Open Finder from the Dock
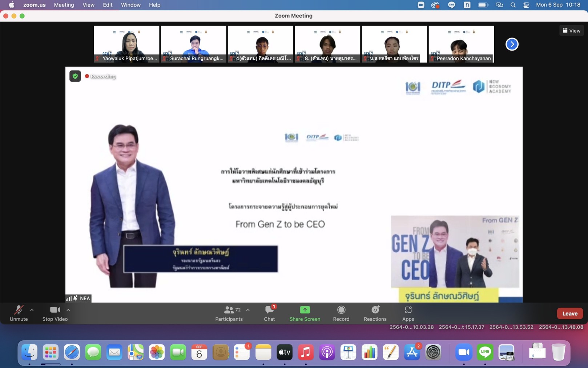Screen dimensions: 588x368 tap(29, 352)
